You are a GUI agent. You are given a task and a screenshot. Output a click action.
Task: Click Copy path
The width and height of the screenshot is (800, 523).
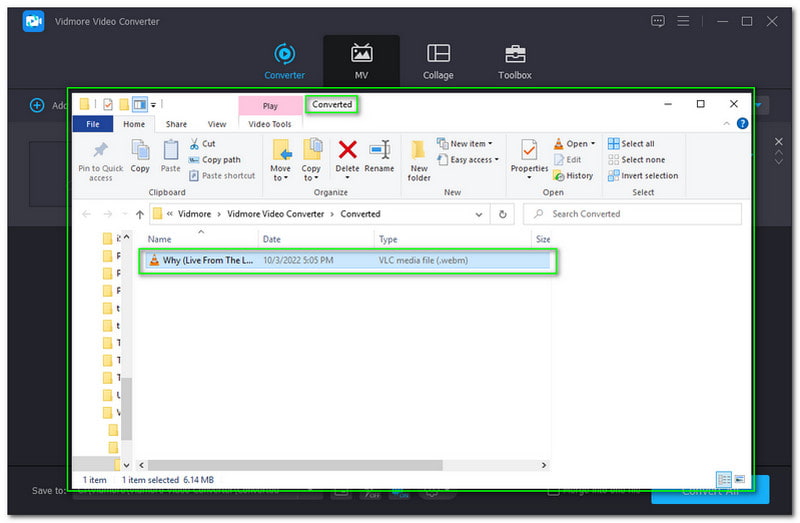tap(215, 160)
